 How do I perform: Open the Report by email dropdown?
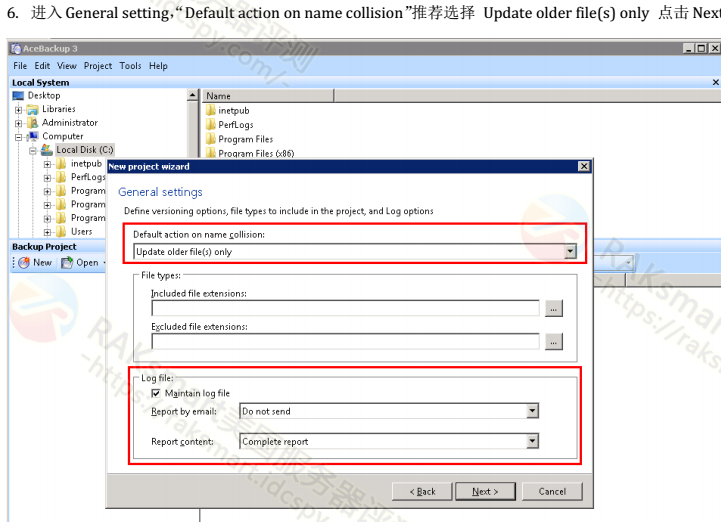[532, 411]
